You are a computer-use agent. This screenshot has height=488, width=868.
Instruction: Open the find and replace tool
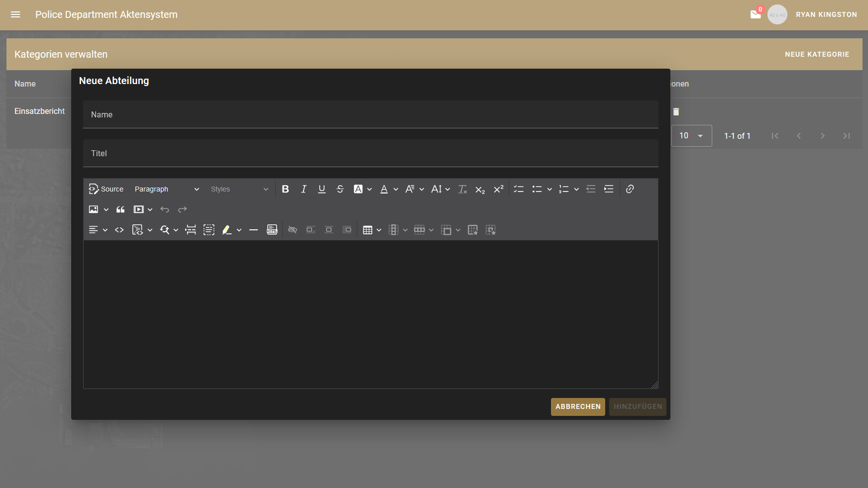(164, 230)
